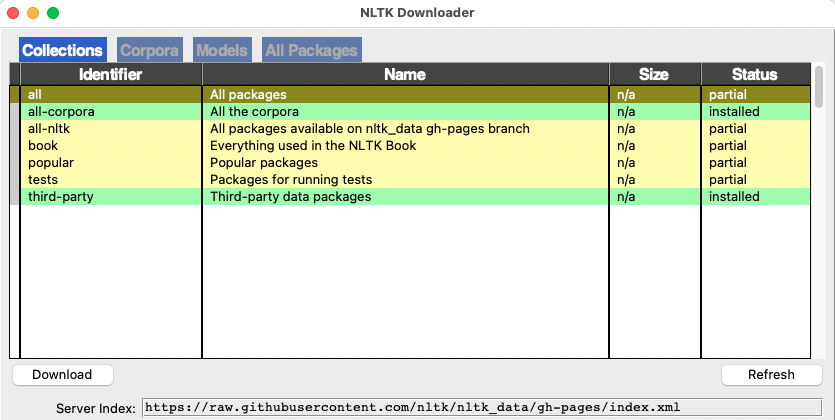Click the 'Popular packages' name cell
This screenshot has height=420, width=835.
pyautogui.click(x=405, y=163)
